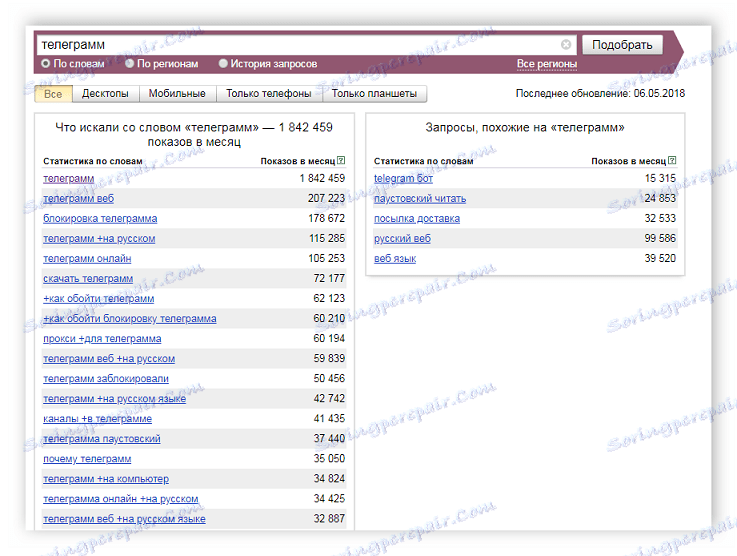The image size is (737, 556).
Task: Click the 24 853 impressions value
Action: [x=660, y=198]
